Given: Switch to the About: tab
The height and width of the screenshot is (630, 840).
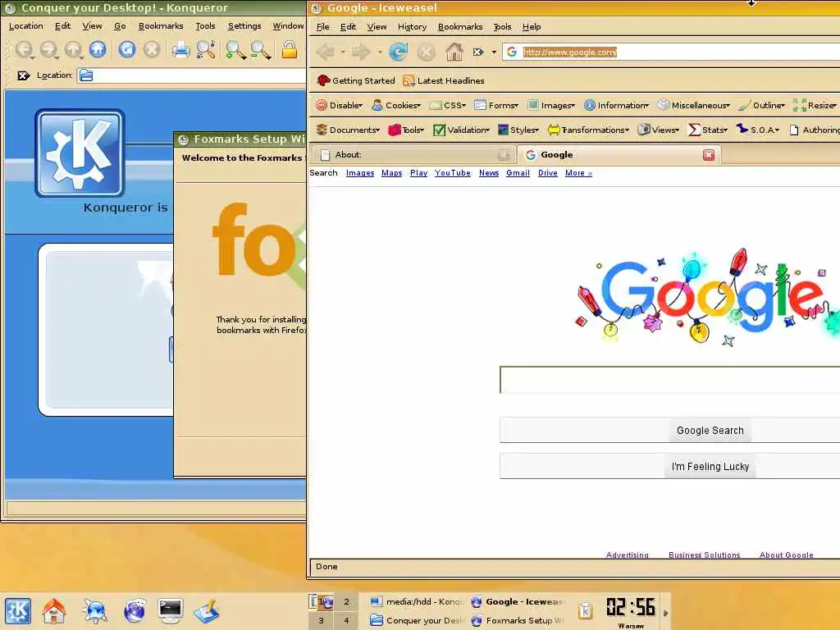Looking at the screenshot, I should click(414, 155).
